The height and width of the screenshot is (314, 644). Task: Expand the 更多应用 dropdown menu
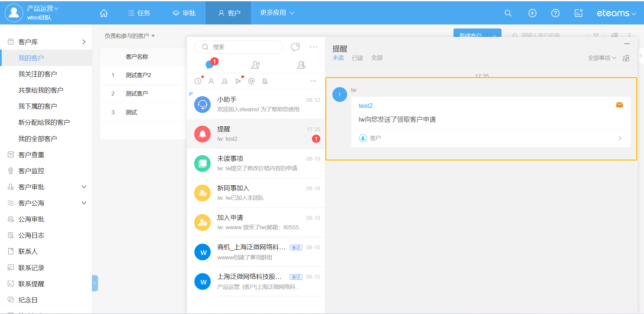277,13
